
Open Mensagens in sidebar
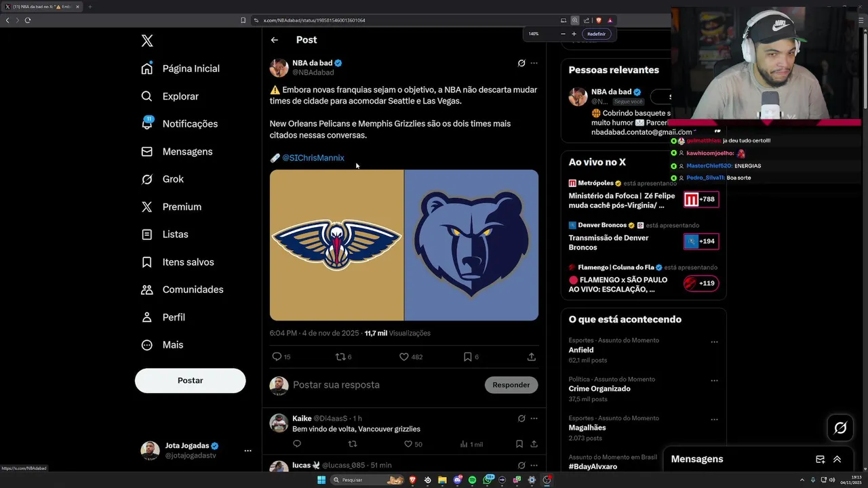[176, 151]
